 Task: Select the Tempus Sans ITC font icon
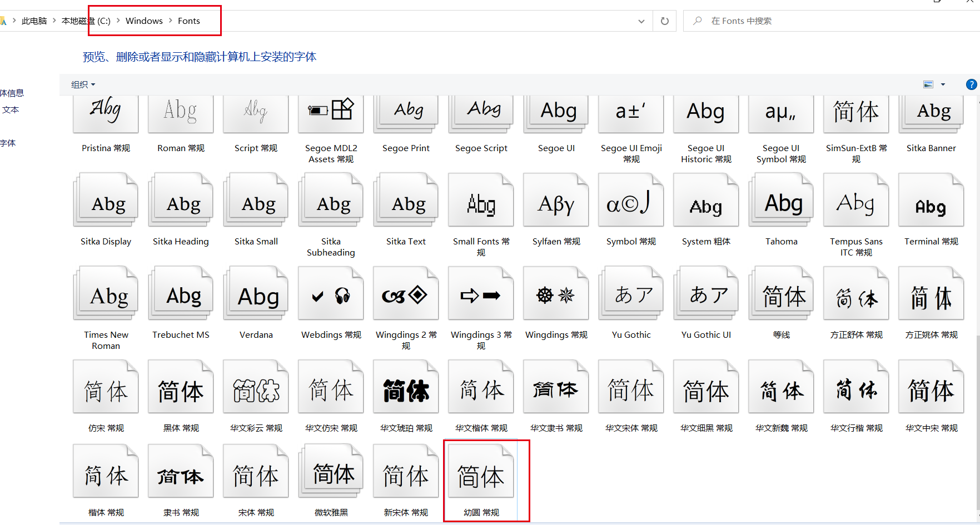pos(856,200)
